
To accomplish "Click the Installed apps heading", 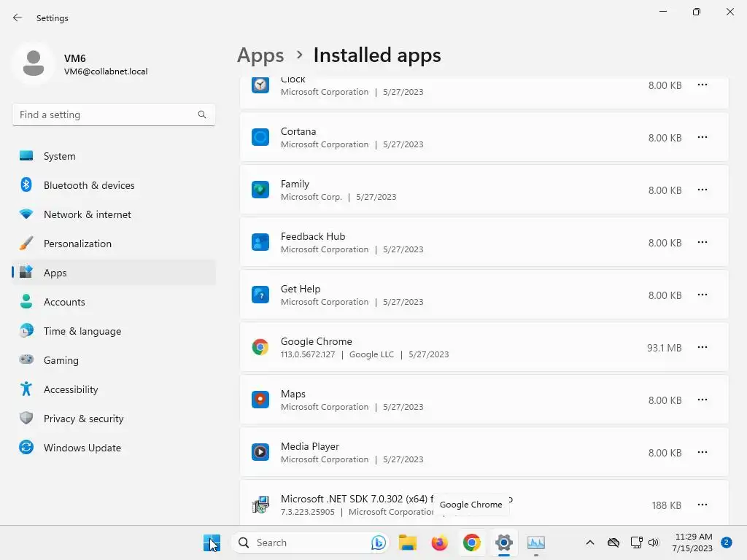I will pyautogui.click(x=377, y=55).
